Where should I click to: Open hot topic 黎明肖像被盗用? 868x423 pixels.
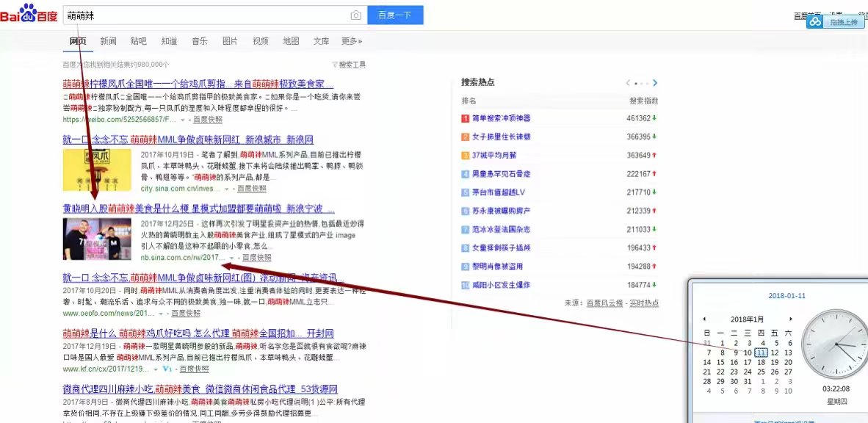tap(498, 267)
